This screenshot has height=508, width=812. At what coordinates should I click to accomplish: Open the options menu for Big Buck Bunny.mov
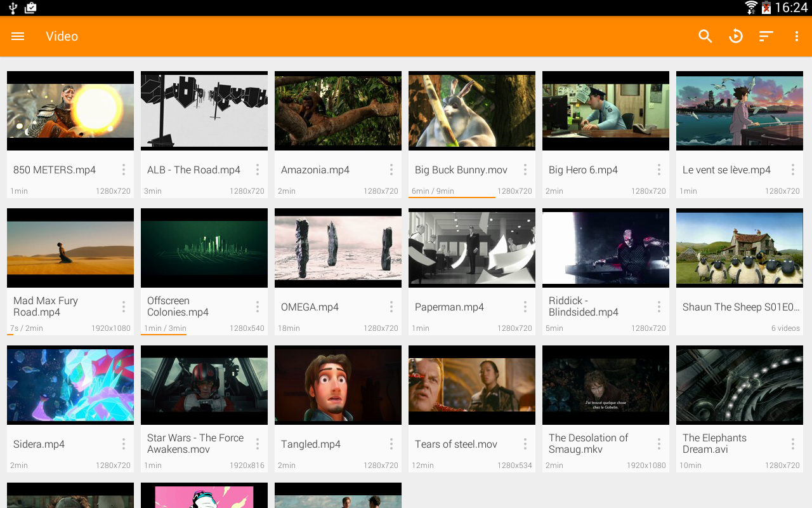coord(525,169)
